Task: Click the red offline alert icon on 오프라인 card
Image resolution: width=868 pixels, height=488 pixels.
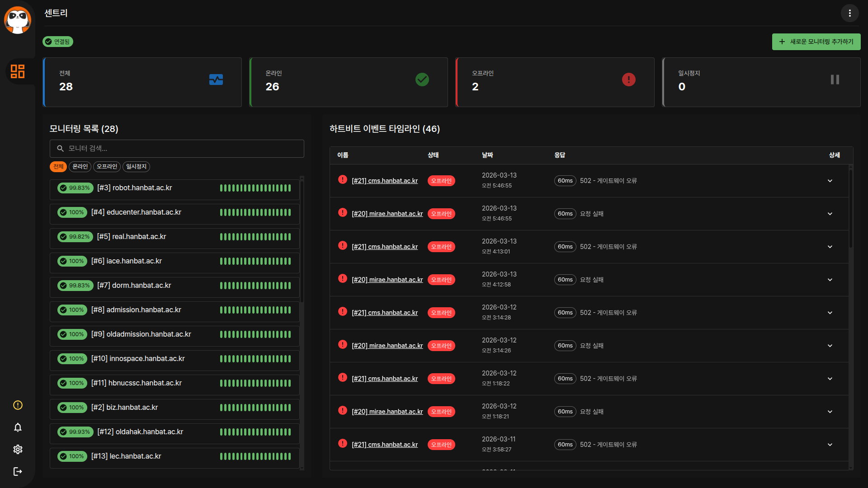Action: (x=628, y=80)
